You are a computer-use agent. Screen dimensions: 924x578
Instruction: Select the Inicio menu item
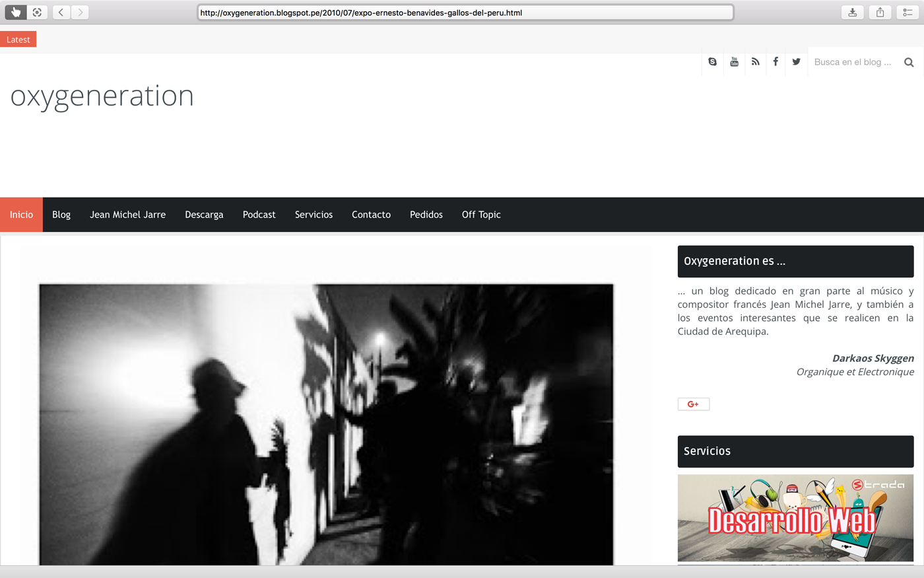[x=21, y=215]
